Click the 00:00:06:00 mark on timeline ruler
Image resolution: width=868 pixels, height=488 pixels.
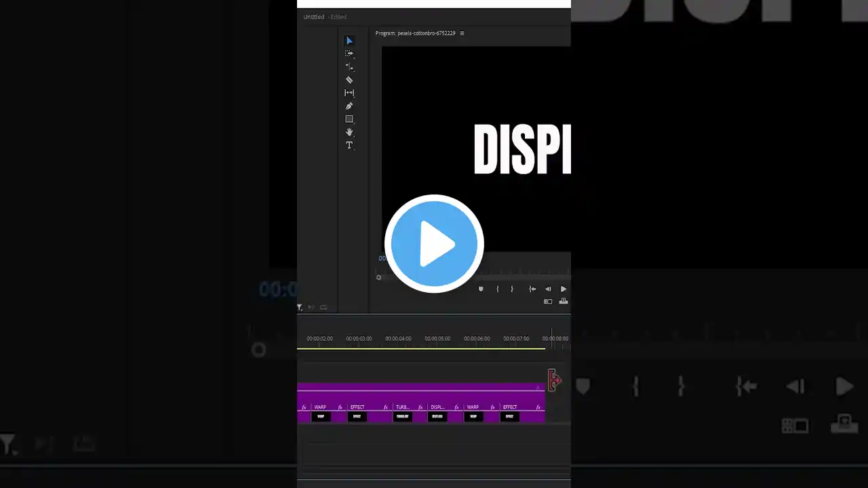point(477,339)
